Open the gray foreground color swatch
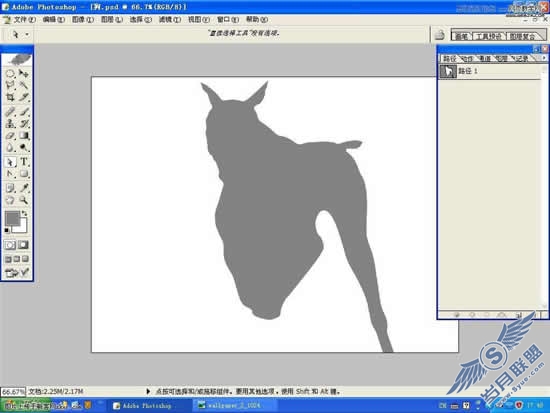The width and height of the screenshot is (550, 413). coord(12,218)
